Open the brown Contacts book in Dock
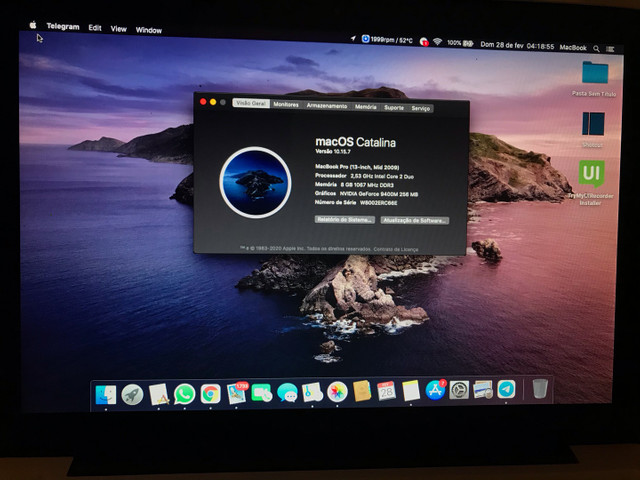The image size is (640, 480). 362,391
